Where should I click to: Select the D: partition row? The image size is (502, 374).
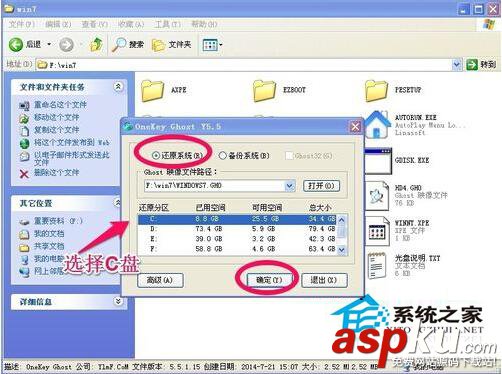(238, 229)
